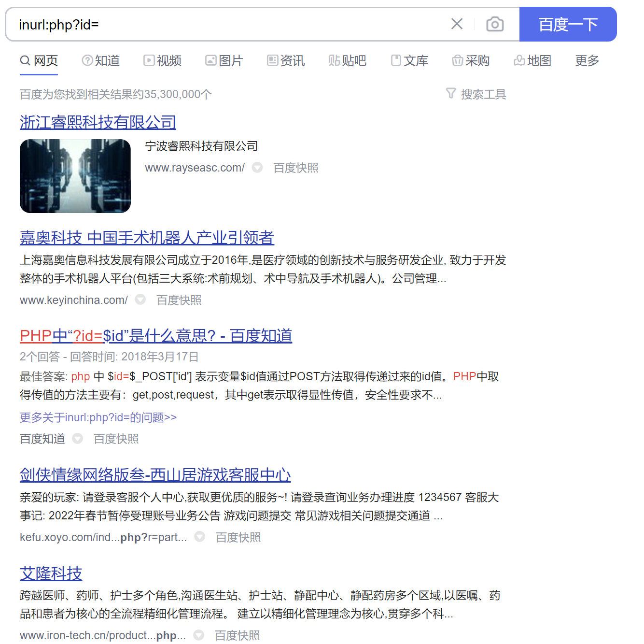Open 嘉奥科技 中国手术机器人产业引领者 result
The width and height of the screenshot is (644, 644).
(x=147, y=238)
